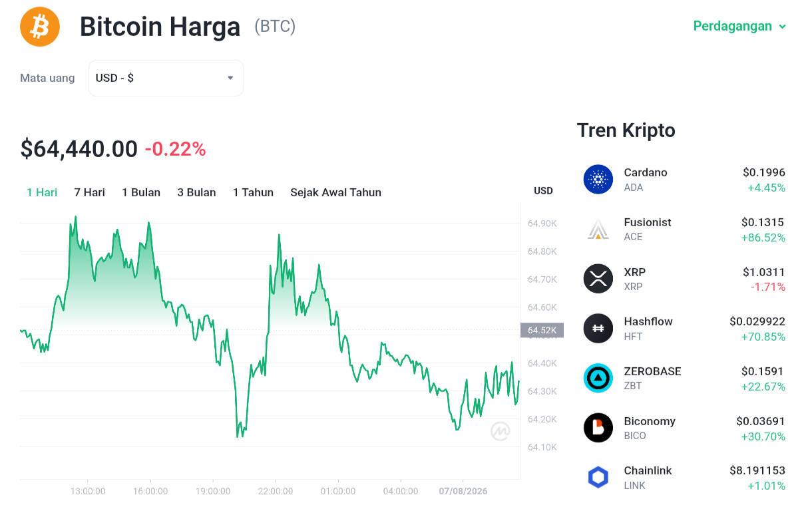The width and height of the screenshot is (812, 505).
Task: Open the Cardano name link
Action: click(x=646, y=172)
